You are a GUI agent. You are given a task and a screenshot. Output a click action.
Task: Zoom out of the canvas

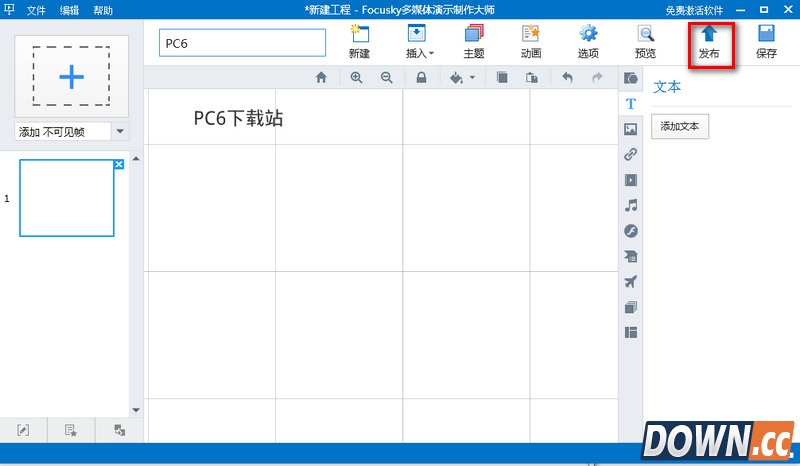tap(387, 78)
